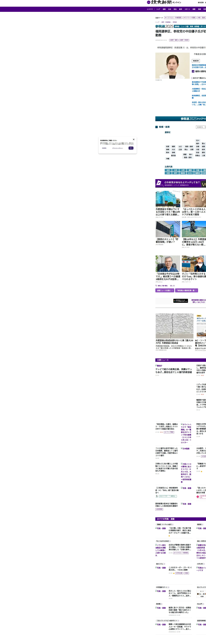Click the #採用情報 tag
Screen dimensions: 206x644
pyautogui.click(x=159, y=509)
